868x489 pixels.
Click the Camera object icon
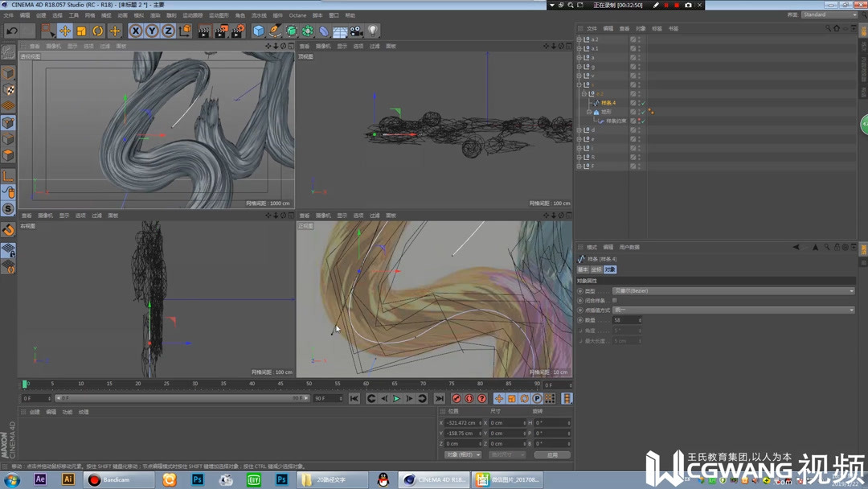pyautogui.click(x=356, y=31)
